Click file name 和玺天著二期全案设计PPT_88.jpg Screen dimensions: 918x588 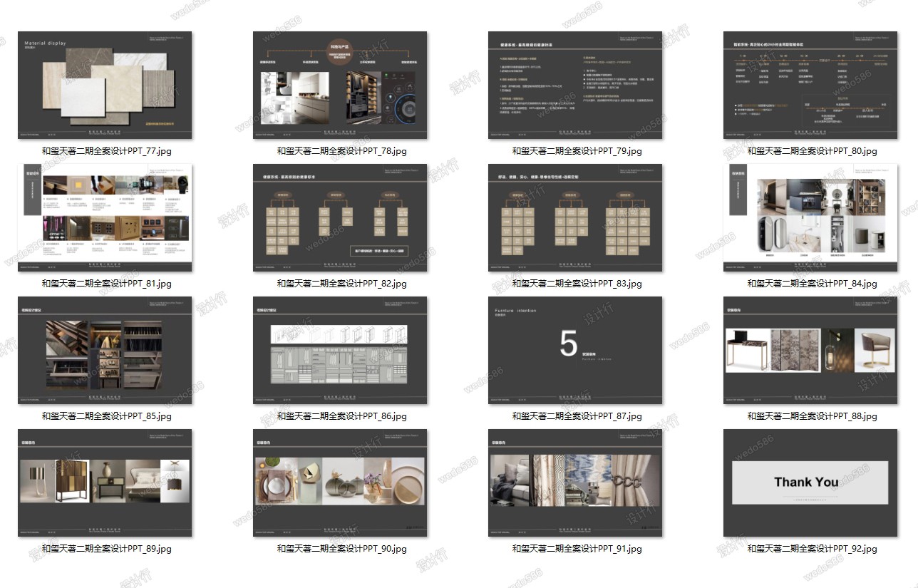(812, 416)
